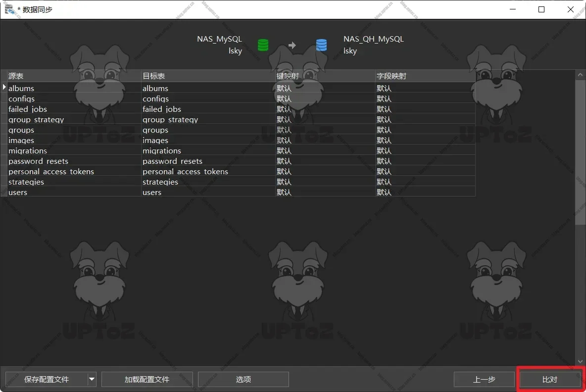Select source table migrations
The width and height of the screenshot is (586, 392).
click(x=74, y=151)
